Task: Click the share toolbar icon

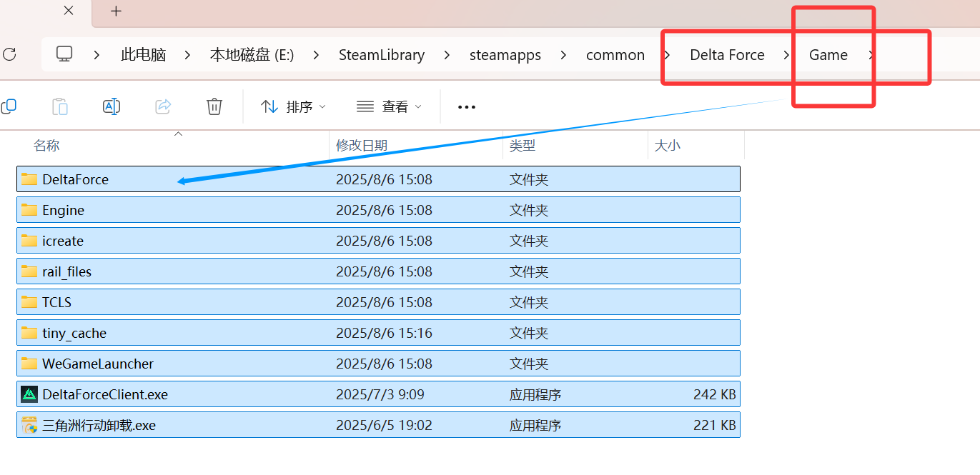Action: [163, 106]
